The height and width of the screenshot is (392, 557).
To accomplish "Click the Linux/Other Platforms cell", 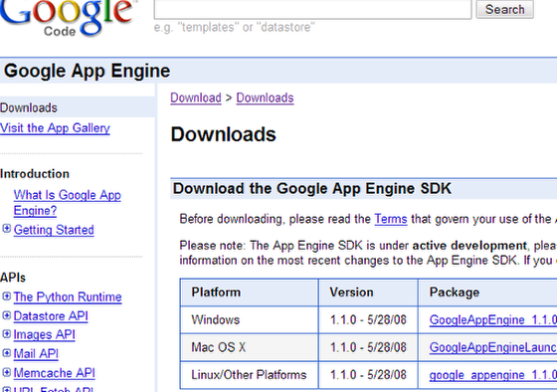I will point(250,375).
